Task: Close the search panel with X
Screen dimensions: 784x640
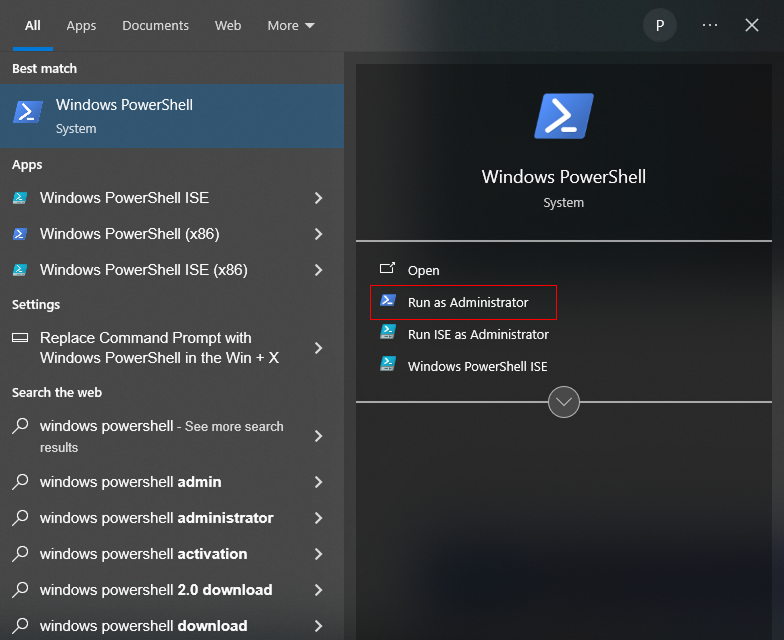Action: coord(752,25)
